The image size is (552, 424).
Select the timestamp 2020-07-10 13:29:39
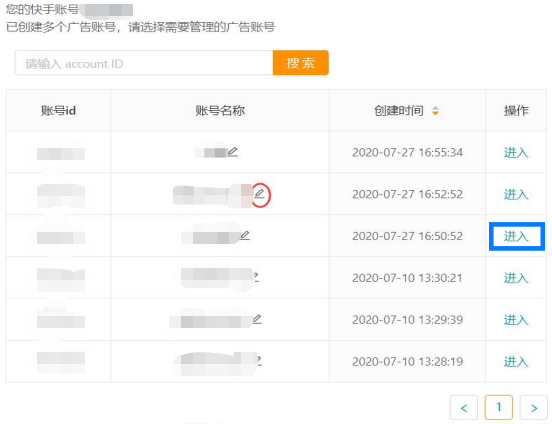click(407, 320)
